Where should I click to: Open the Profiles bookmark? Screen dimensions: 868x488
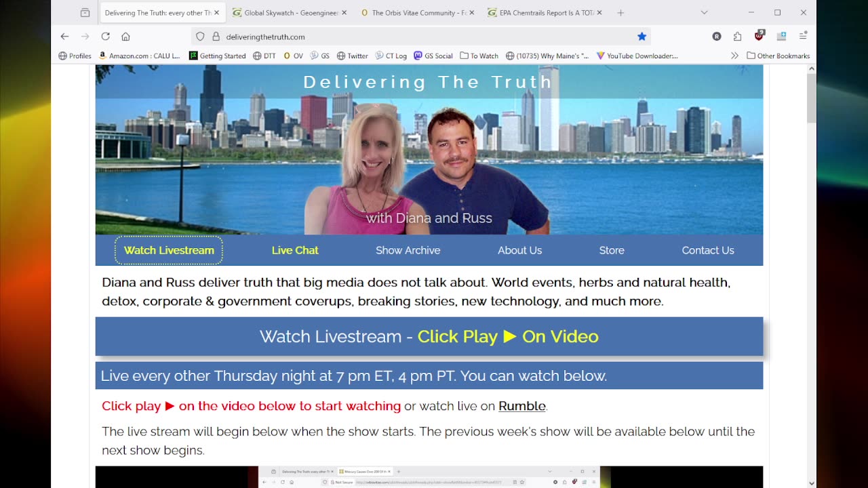(75, 56)
